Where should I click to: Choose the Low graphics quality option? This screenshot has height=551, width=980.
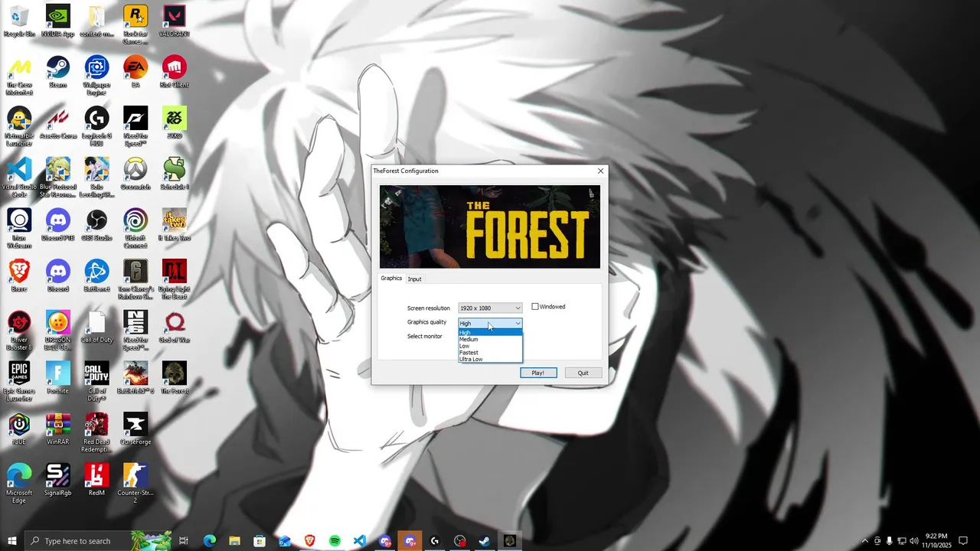(490, 346)
